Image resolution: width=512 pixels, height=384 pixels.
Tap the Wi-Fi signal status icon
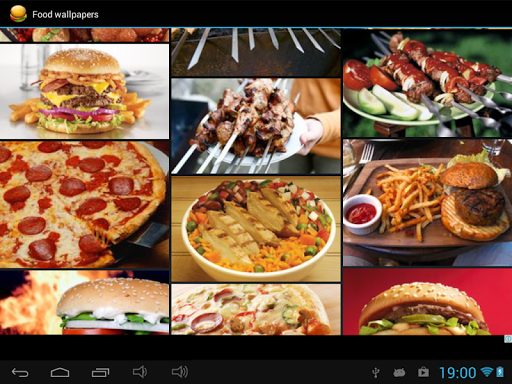point(487,372)
